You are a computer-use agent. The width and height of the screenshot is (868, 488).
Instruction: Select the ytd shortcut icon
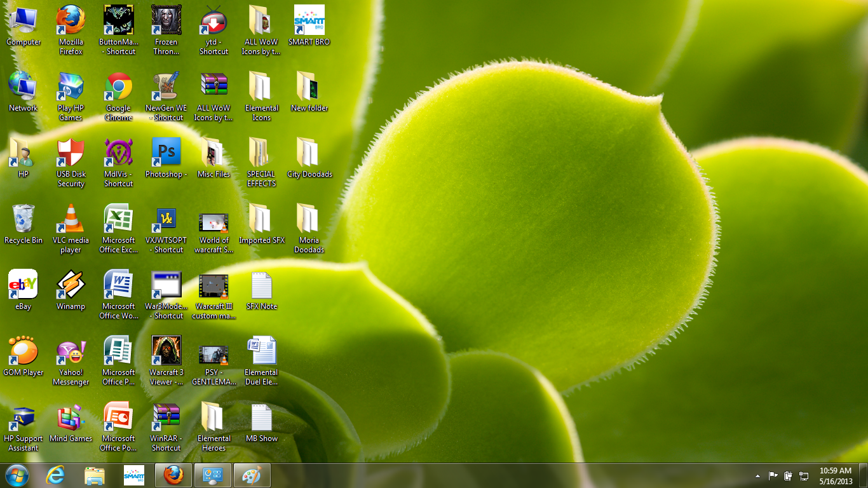pyautogui.click(x=214, y=30)
